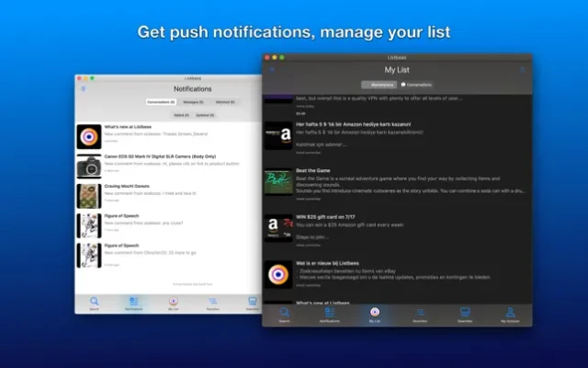Click top-right icon in My List header
Screen dimensions: 588x368
pyautogui.click(x=522, y=70)
